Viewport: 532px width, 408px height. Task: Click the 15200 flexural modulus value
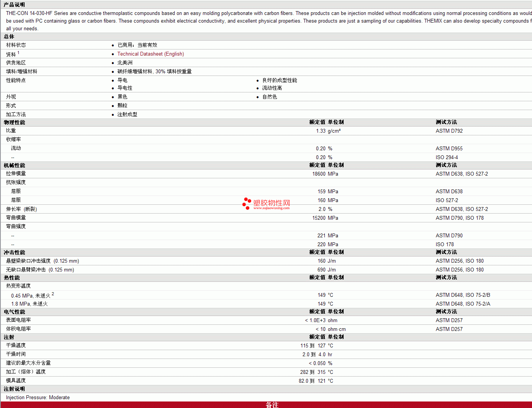pos(319,218)
